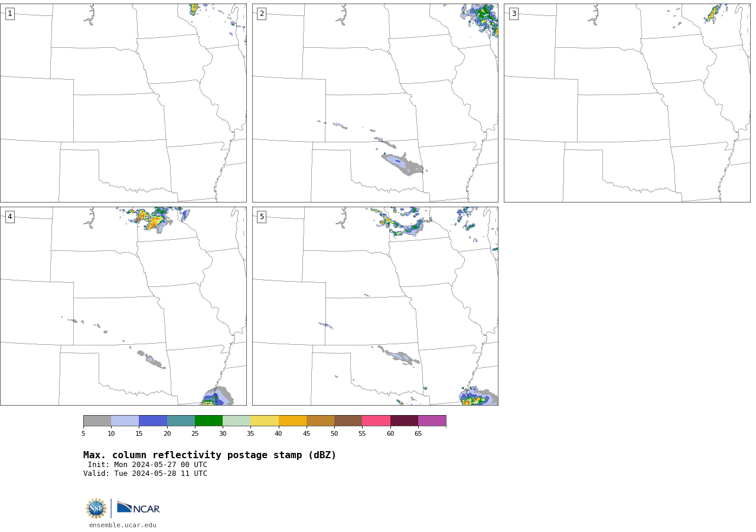
Task: Click ensemble member 2 map panel
Action: tap(375, 103)
